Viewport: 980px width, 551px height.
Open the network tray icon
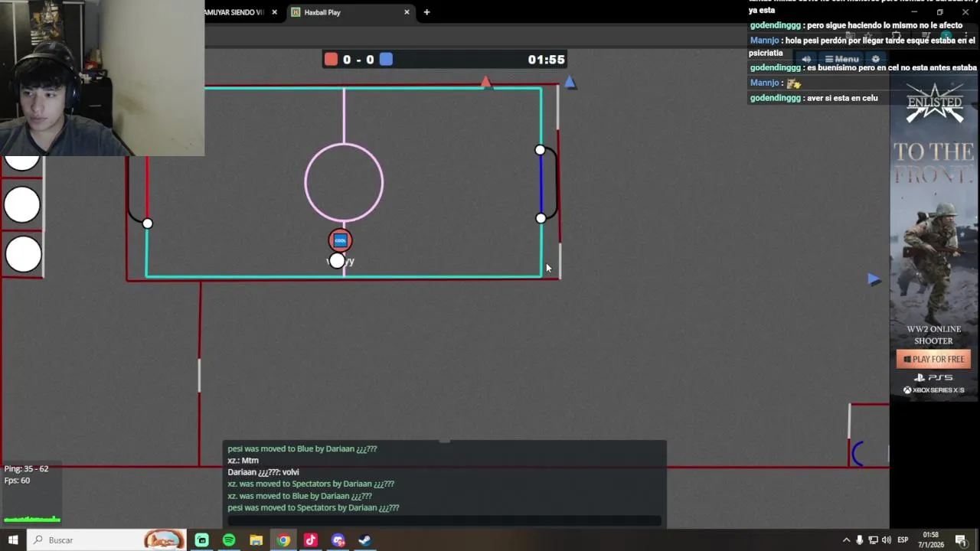pyautogui.click(x=874, y=540)
